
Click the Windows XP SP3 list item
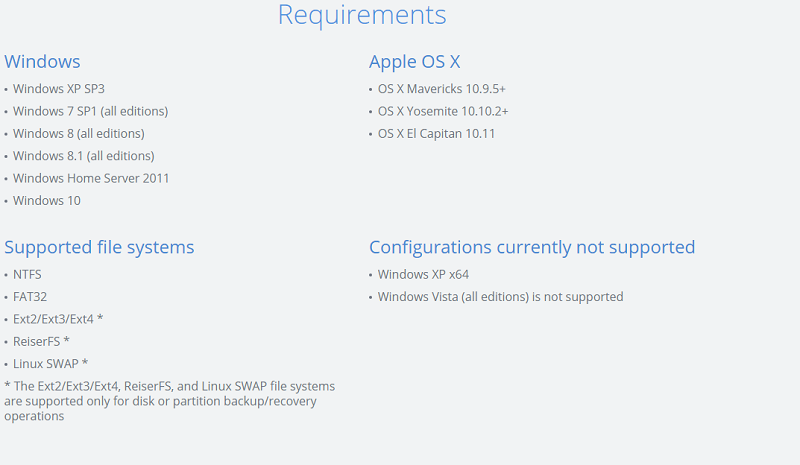pyautogui.click(x=59, y=89)
